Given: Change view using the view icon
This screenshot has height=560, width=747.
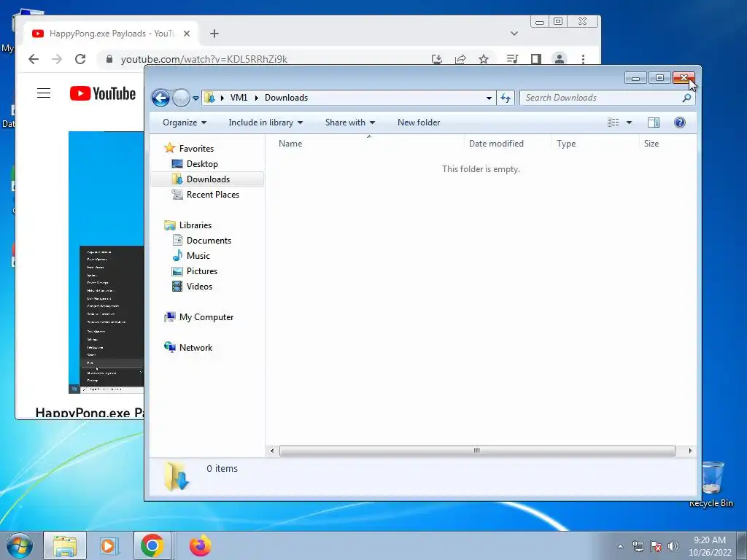Looking at the screenshot, I should coord(613,122).
